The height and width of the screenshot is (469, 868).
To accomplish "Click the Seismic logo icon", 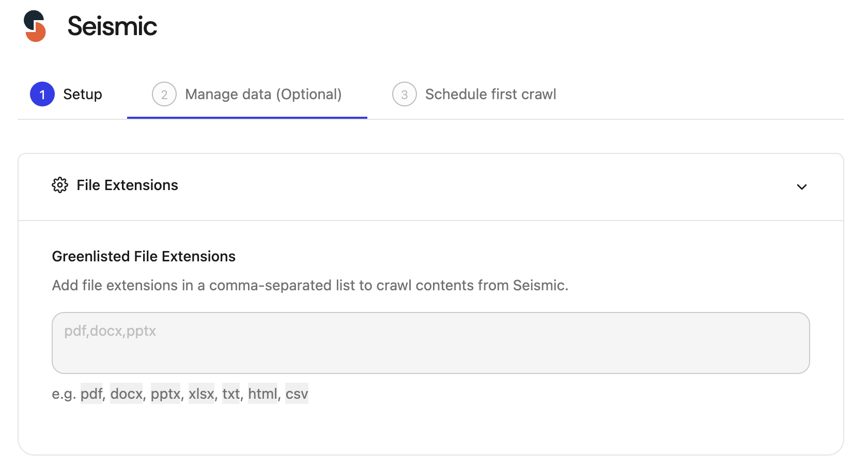I will 35,26.
